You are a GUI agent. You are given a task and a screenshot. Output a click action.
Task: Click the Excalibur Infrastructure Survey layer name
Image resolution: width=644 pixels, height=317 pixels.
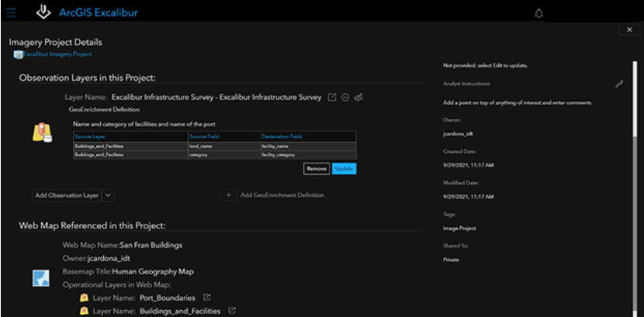tap(216, 97)
